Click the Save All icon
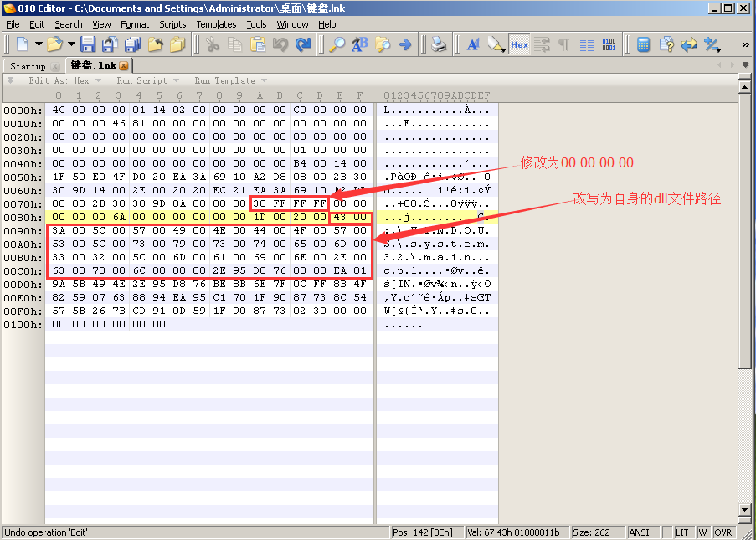 coord(132,44)
